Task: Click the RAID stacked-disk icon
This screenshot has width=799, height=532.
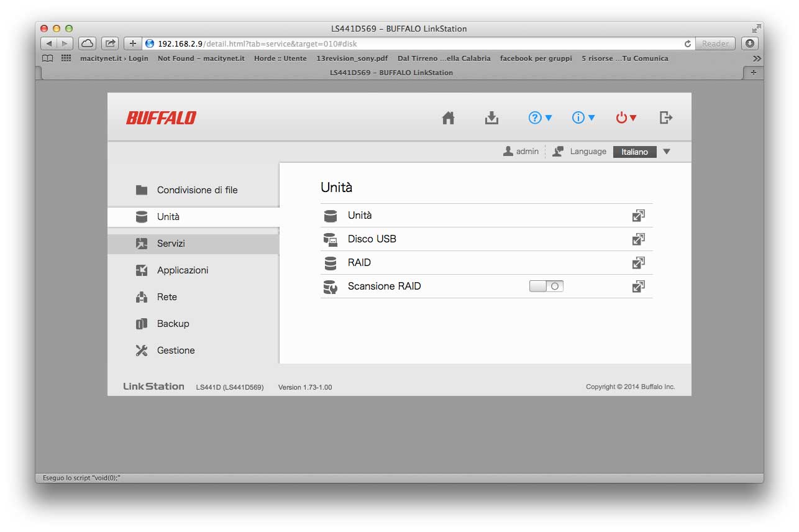Action: [x=331, y=263]
